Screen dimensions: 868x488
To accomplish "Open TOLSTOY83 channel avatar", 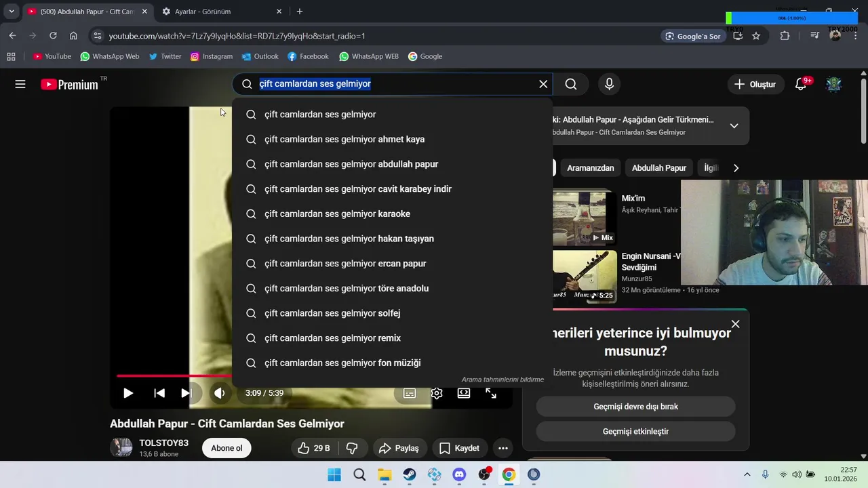I will pos(121,447).
